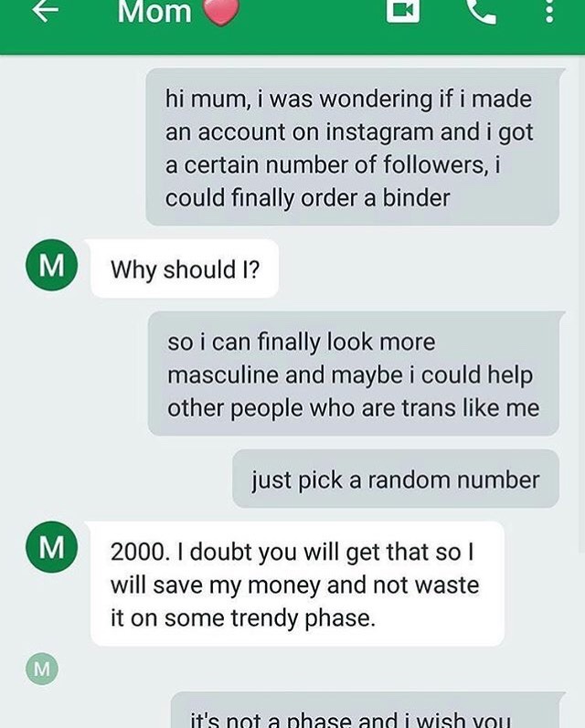Select the "just pick a random number" bubble

[395, 480]
